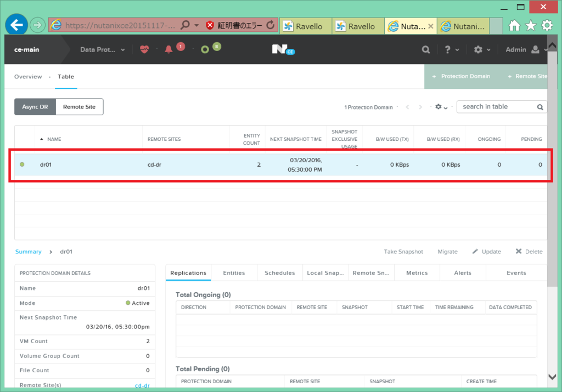Add a new Protection Domain
Image resolution: width=562 pixels, height=392 pixels.
tap(461, 76)
